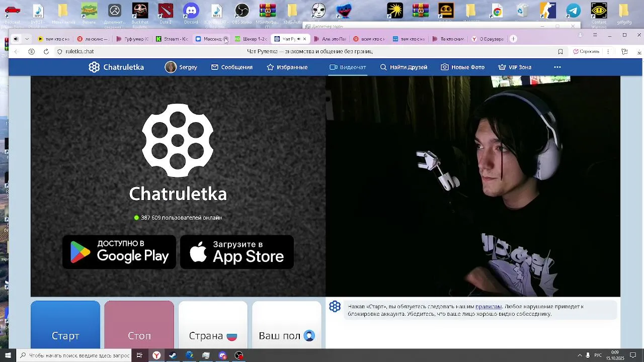Image resolution: width=644 pixels, height=362 pixels.
Task: Open the browser hamburger menu icon
Action: click(595, 35)
